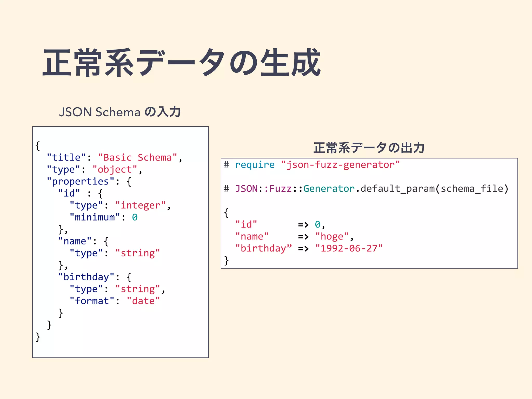The width and height of the screenshot is (532, 399).
Task: Click the JSON::Fuzz::Generator.default_param(schema_file) line
Action: [366, 189]
